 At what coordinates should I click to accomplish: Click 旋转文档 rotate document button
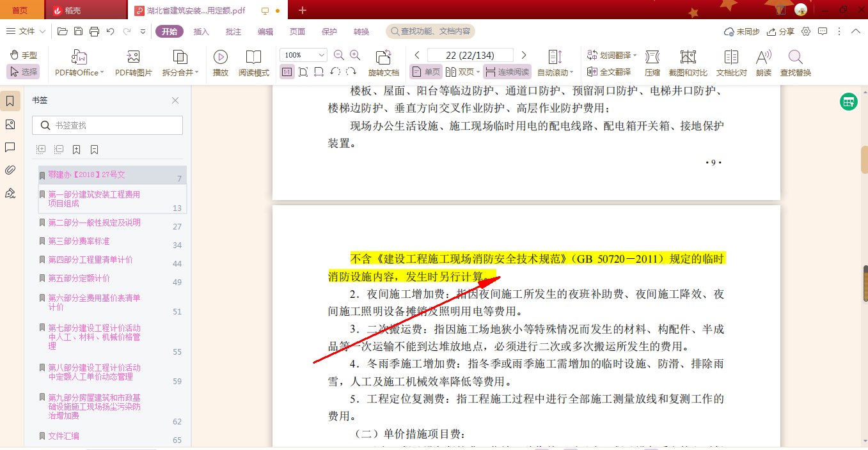(x=384, y=63)
